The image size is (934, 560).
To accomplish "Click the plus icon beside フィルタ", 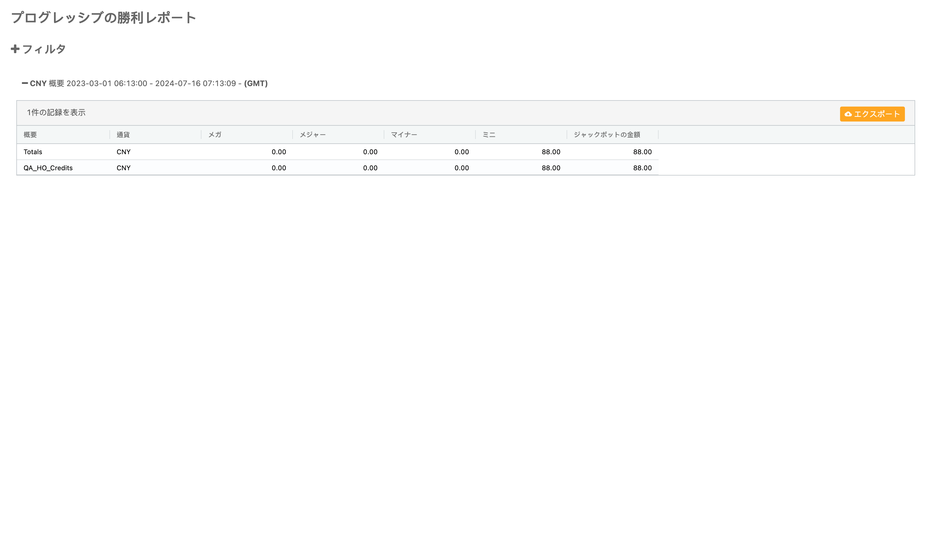I will coord(15,49).
